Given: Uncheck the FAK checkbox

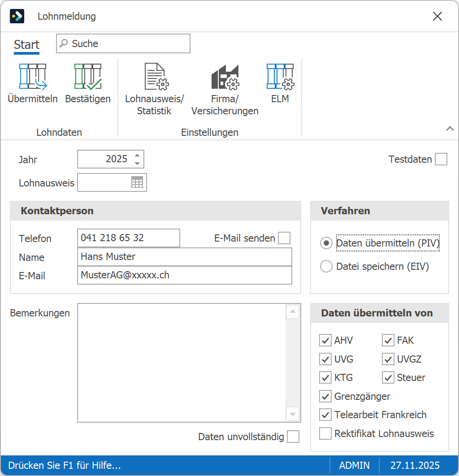Looking at the screenshot, I should (388, 340).
